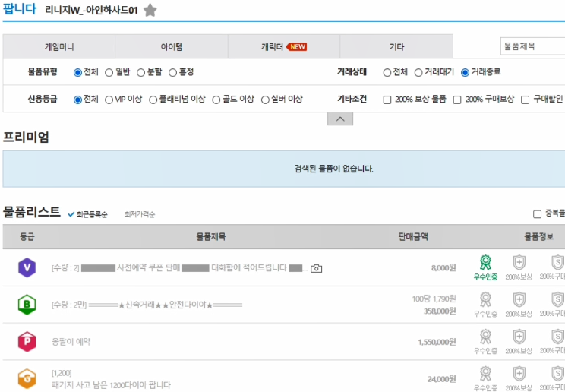
Task: Click the 물품제목 search input field
Action: [532, 46]
